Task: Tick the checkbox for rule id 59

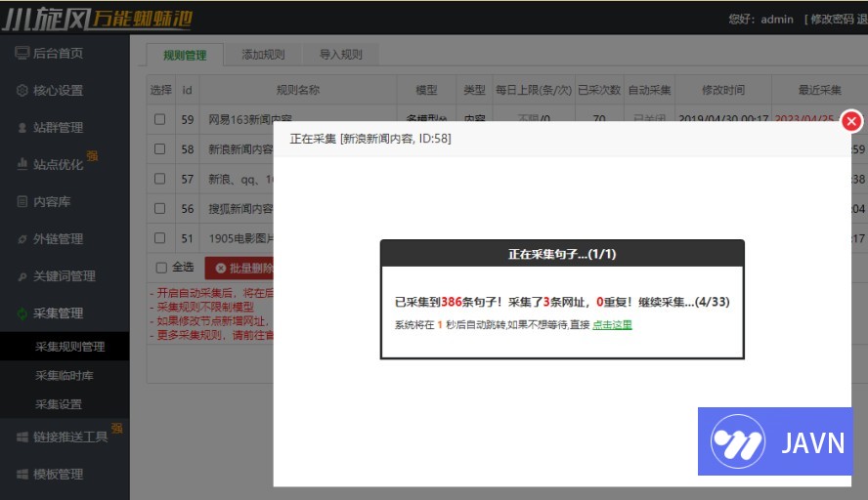Action: [x=160, y=119]
